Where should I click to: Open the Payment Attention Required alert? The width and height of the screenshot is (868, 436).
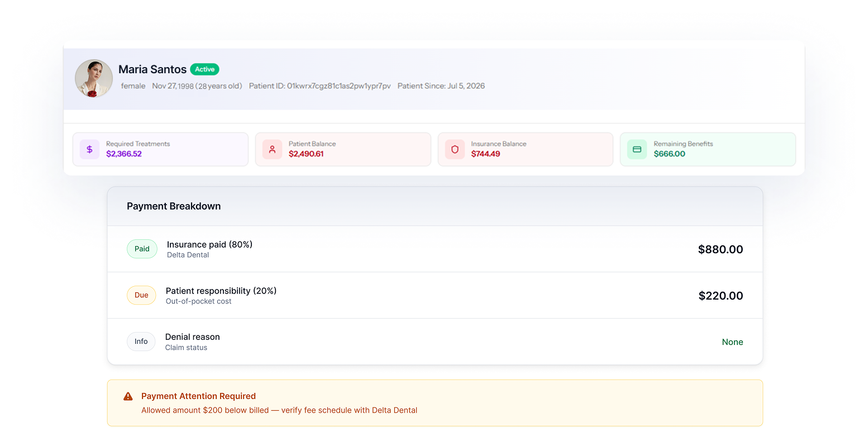point(435,403)
